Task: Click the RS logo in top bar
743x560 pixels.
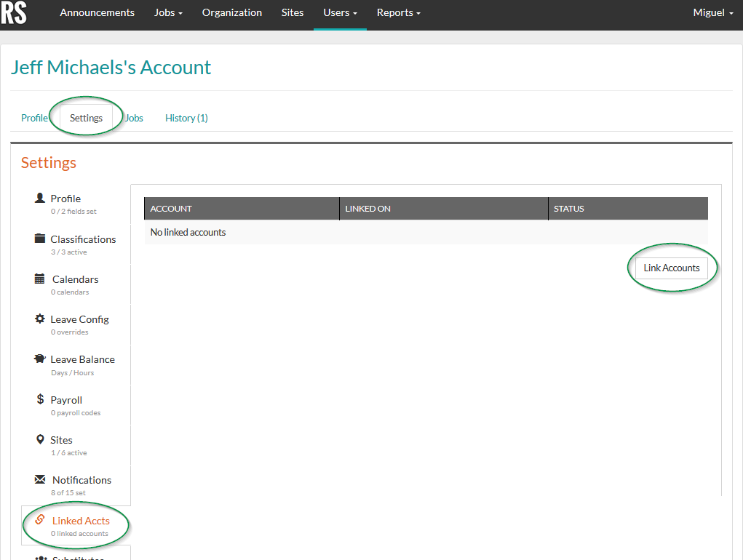Action: [15, 14]
